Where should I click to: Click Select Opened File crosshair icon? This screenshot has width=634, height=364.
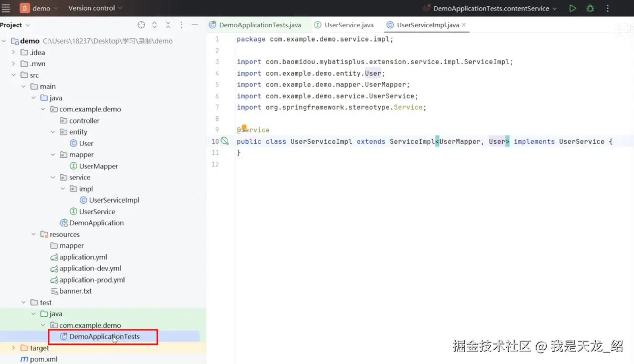click(x=141, y=25)
